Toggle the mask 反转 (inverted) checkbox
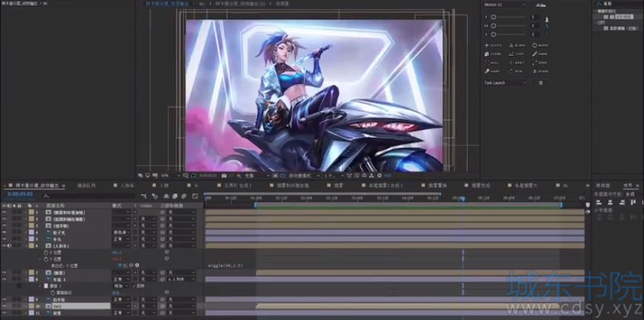The image size is (644, 320). 134,286
